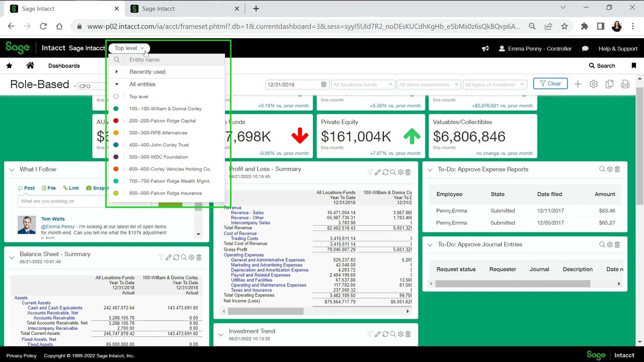Click the Entity name search field
The height and width of the screenshot is (362, 644).
pyautogui.click(x=168, y=60)
